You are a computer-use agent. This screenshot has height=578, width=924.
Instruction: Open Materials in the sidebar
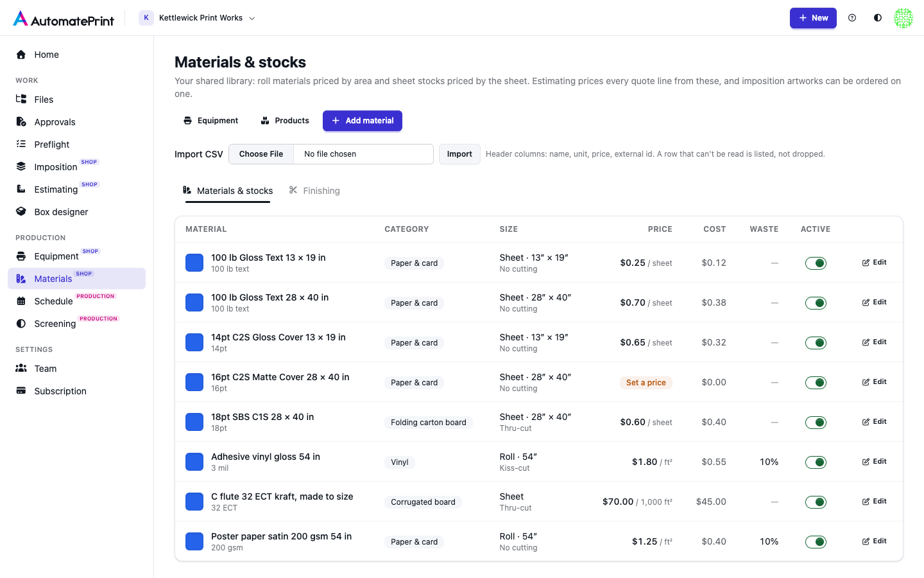[x=77, y=279]
